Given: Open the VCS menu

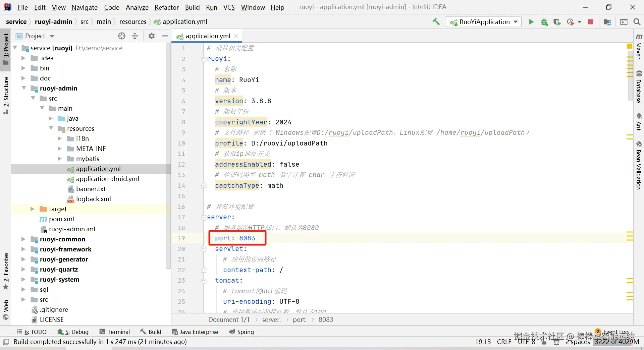Looking at the screenshot, I should 229,7.
